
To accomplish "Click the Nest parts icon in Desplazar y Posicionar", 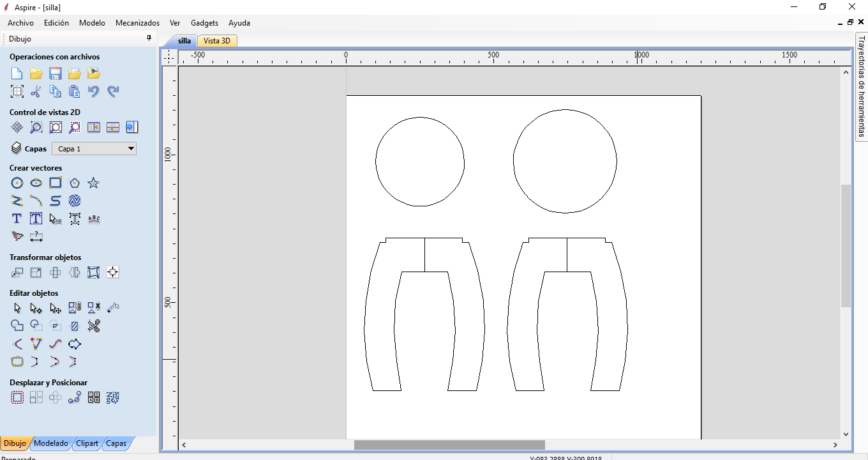I will (113, 397).
